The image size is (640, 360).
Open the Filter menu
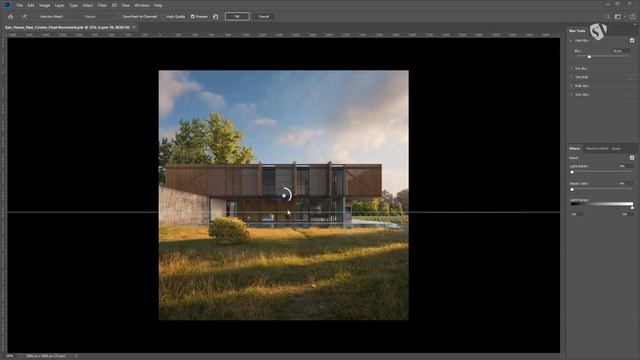tap(102, 5)
